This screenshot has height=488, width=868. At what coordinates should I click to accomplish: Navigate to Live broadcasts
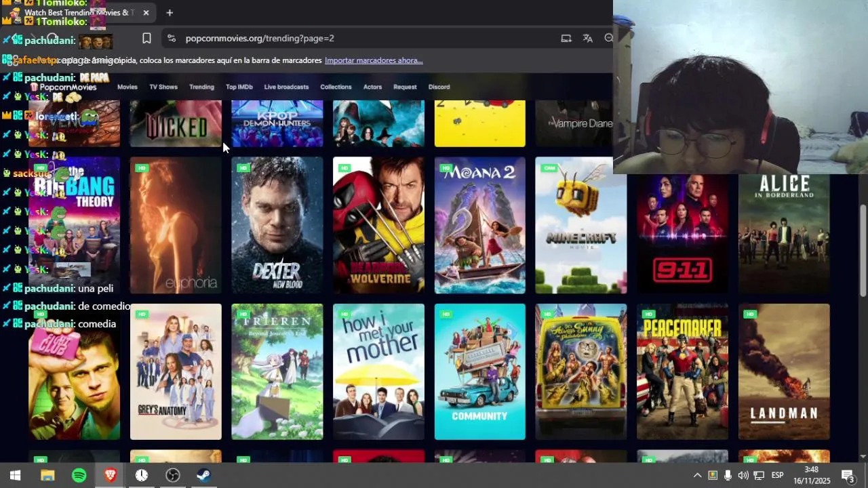pos(286,87)
